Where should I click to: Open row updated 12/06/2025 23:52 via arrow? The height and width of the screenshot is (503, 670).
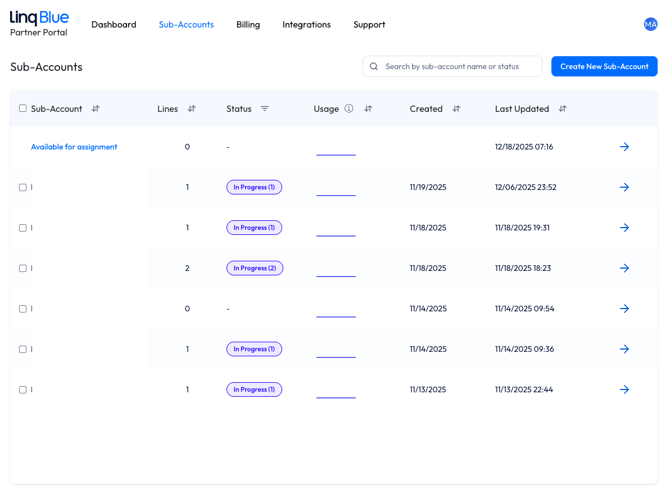point(624,187)
